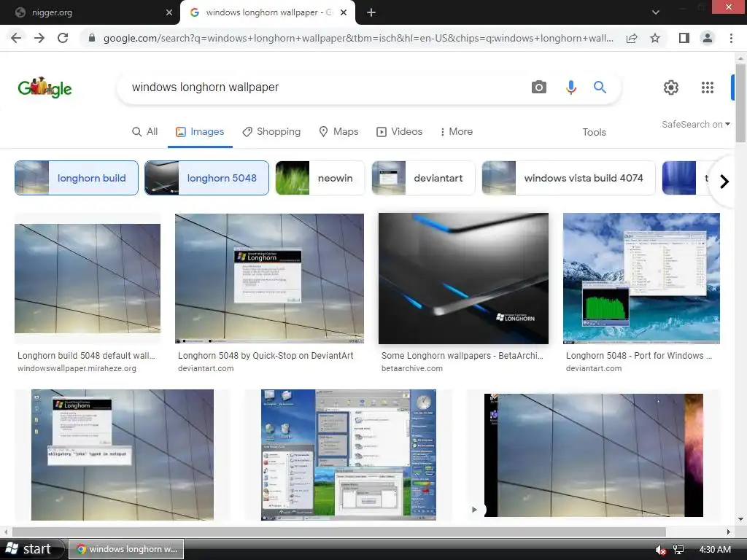Open the Windows start button
The width and height of the screenshot is (747, 560).
tap(31, 549)
